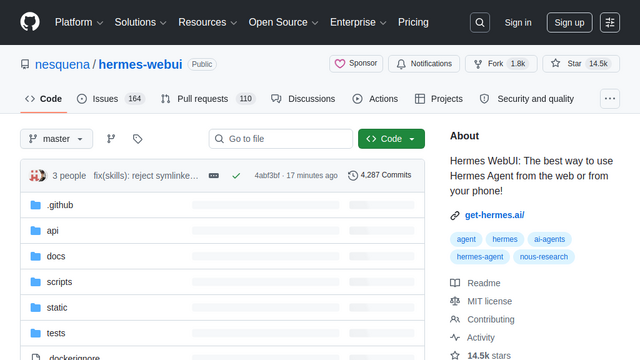Click the three-dot repository nav overflow
640x360 pixels.
click(x=610, y=99)
